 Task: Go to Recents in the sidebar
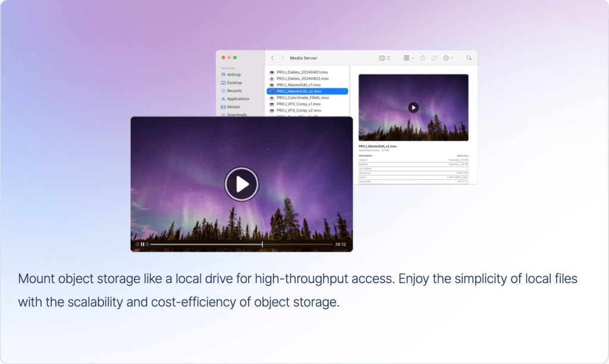[234, 91]
